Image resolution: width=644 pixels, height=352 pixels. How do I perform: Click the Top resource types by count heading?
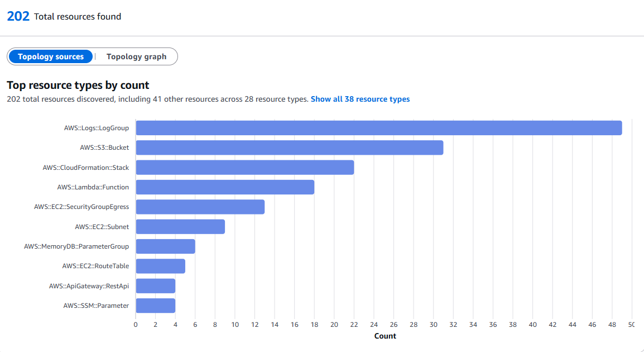tap(78, 85)
